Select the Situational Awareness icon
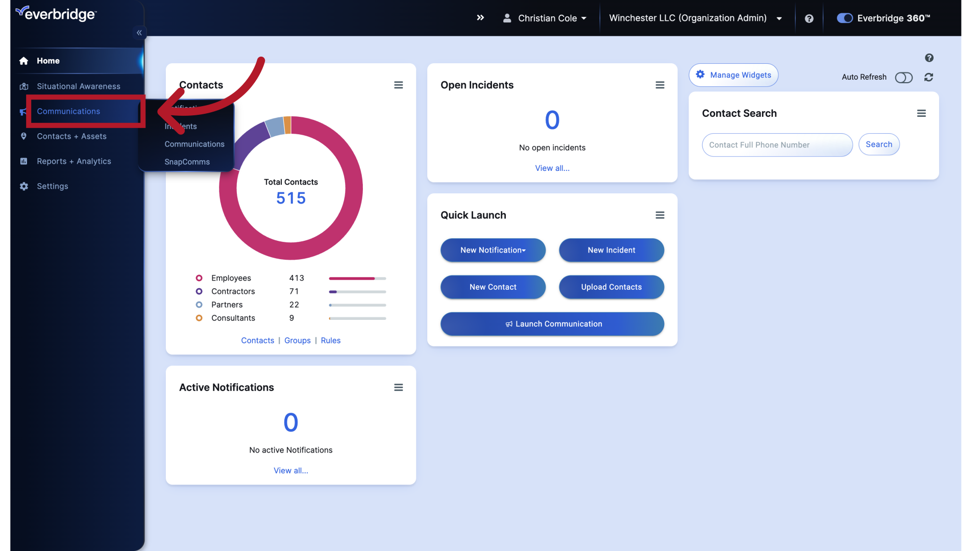The height and width of the screenshot is (551, 980). pos(24,86)
